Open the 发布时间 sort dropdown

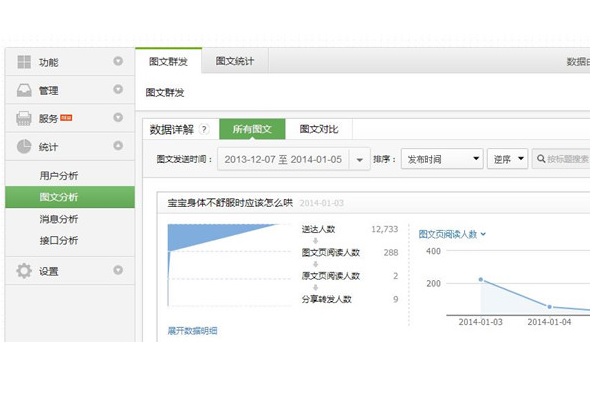[442, 159]
